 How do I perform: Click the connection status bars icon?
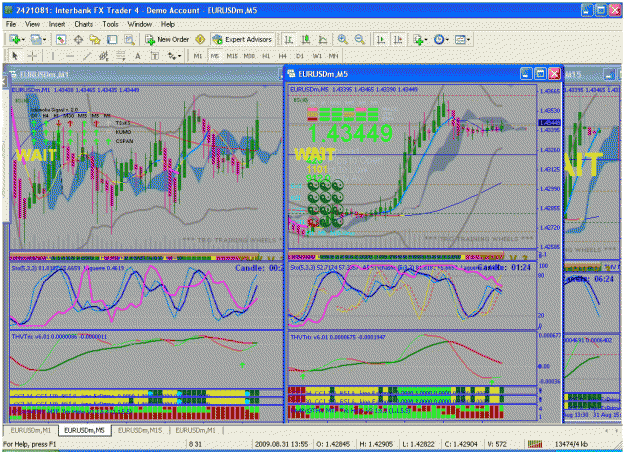[x=535, y=444]
